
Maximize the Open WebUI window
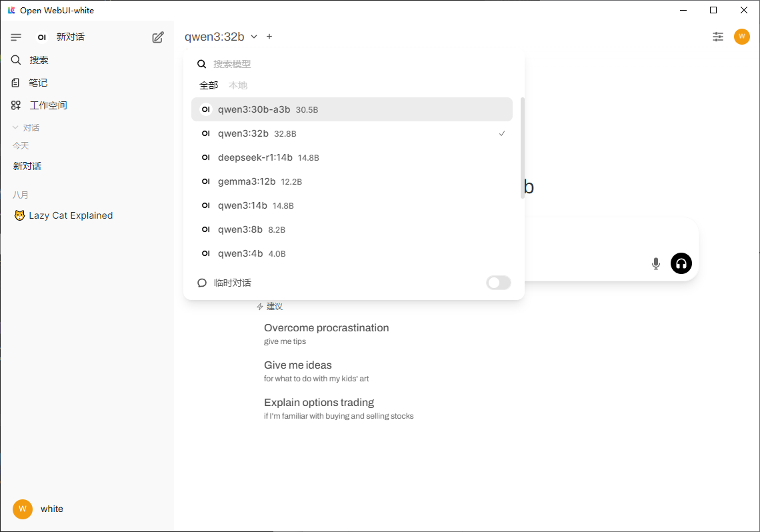tap(713, 10)
